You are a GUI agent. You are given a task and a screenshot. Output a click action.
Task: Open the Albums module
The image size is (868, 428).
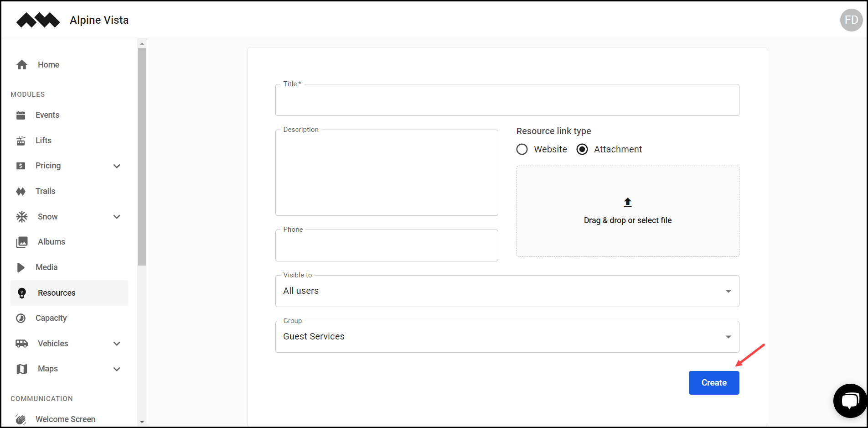click(69, 242)
